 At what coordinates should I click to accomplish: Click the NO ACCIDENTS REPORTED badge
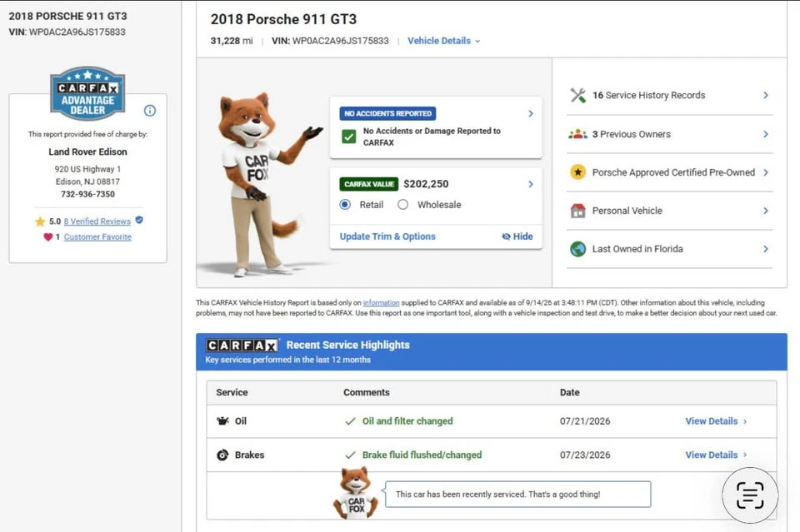coord(387,113)
